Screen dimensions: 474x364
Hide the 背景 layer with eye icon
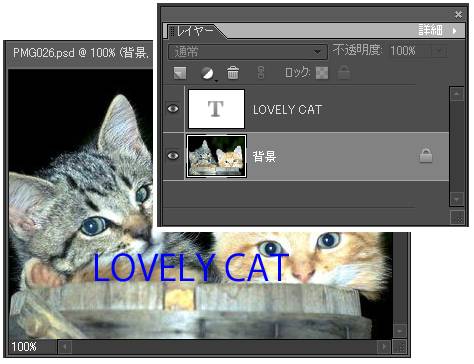click(x=173, y=156)
